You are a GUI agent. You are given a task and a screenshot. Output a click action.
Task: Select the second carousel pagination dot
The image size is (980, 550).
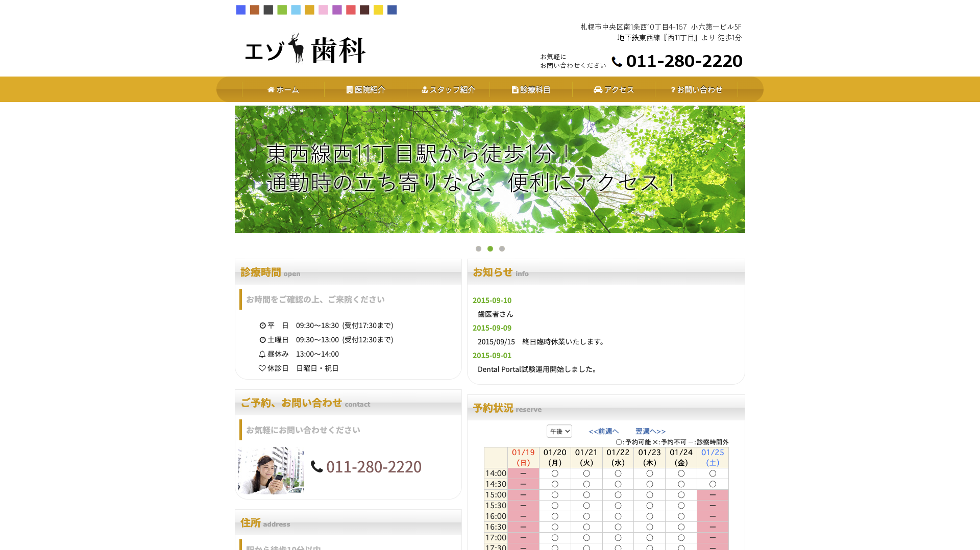click(x=490, y=248)
